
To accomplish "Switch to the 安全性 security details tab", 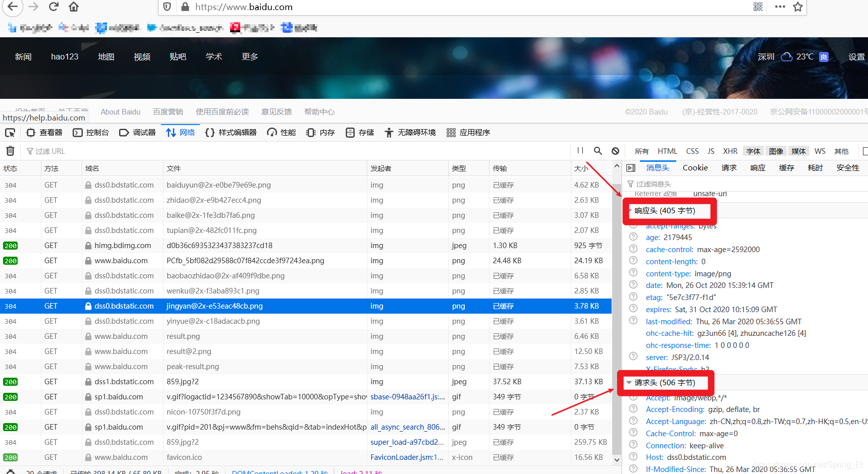I will [x=848, y=168].
